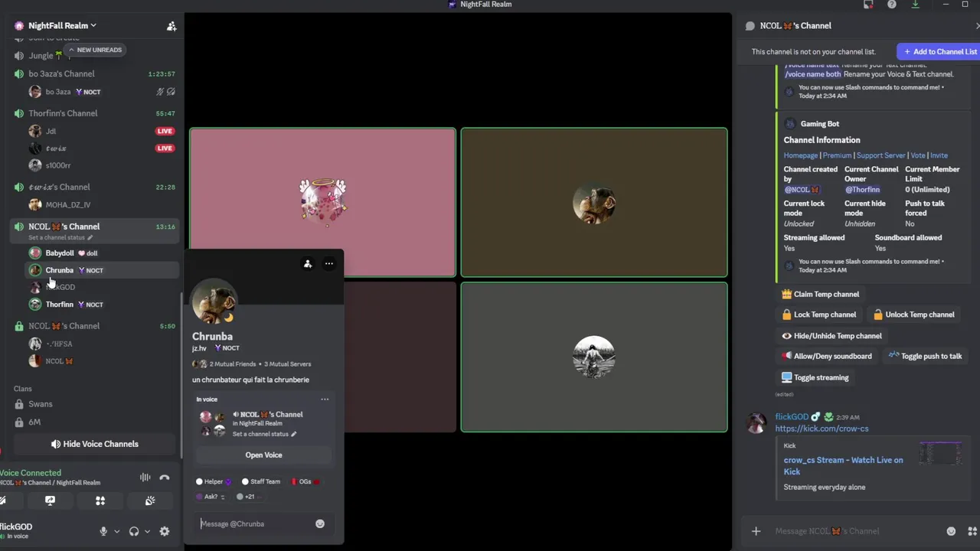Viewport: 980px width, 551px height.
Task: Click 2 Mutual Friends in profile
Action: (x=233, y=364)
